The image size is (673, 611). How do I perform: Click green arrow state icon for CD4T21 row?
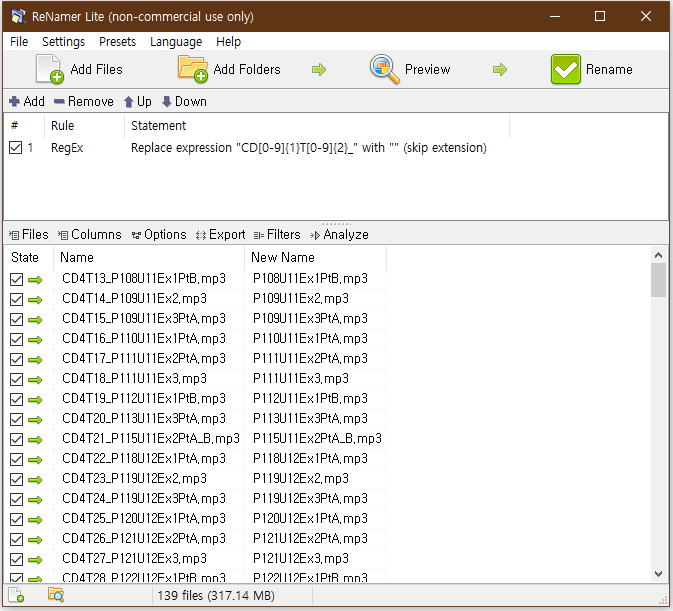[35, 440]
